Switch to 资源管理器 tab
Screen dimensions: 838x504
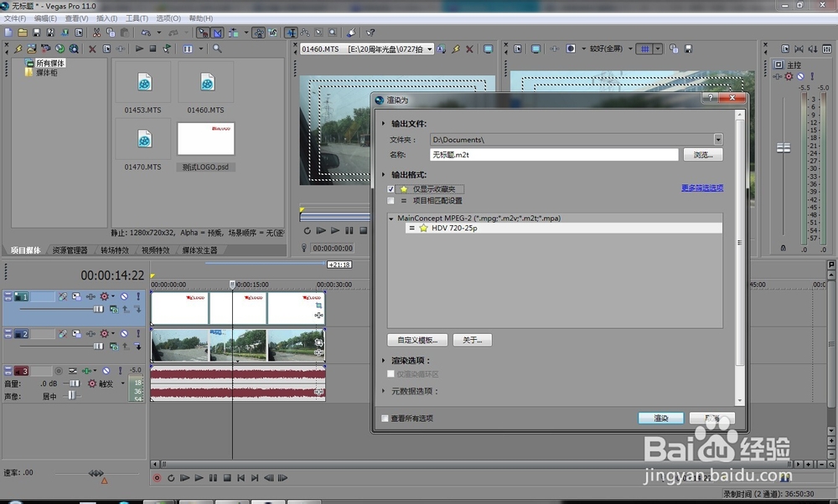tap(70, 249)
